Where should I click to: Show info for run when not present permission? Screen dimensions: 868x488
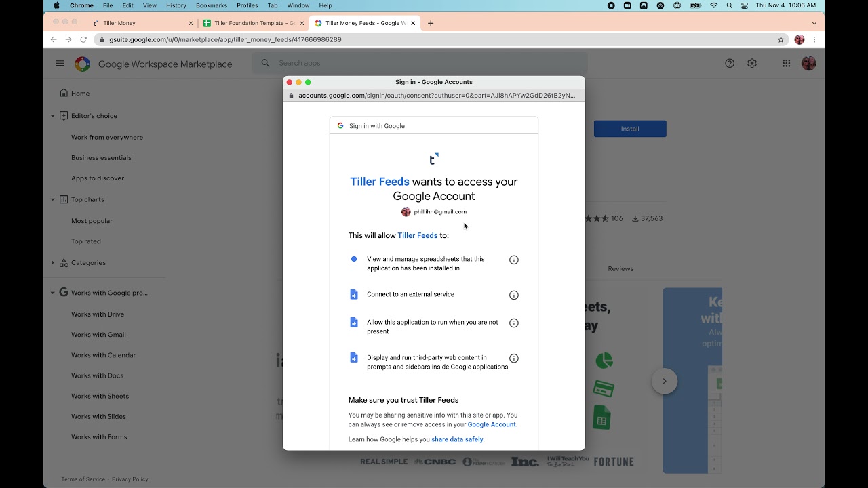tap(514, 323)
